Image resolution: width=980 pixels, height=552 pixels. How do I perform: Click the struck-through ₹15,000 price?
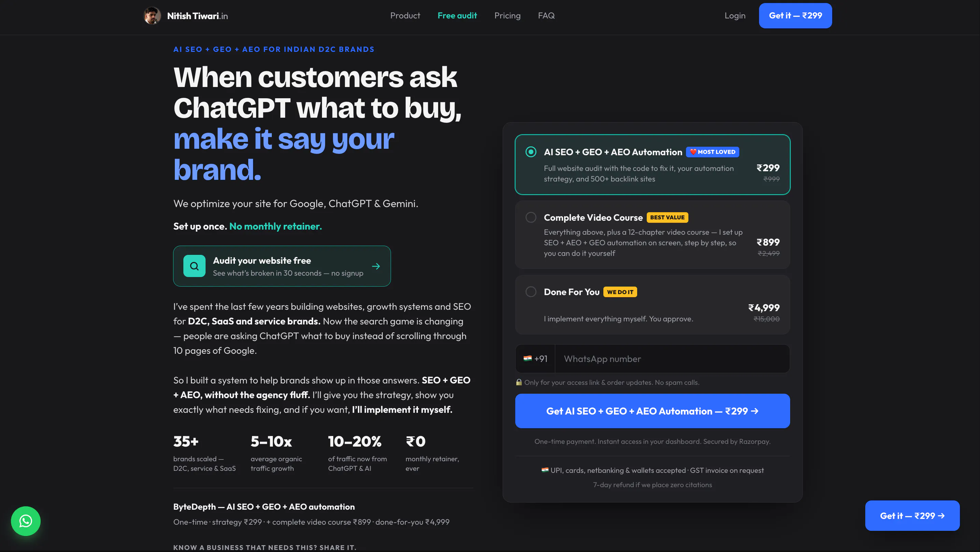pos(767,319)
